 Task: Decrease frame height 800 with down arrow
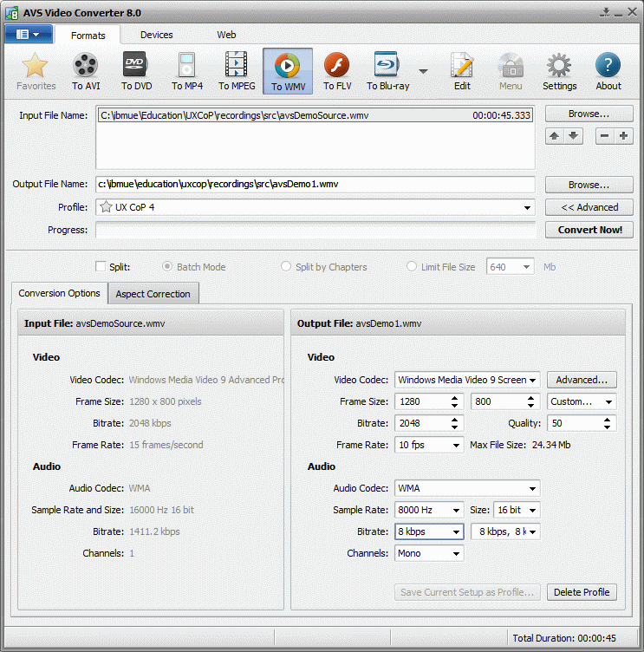531,406
